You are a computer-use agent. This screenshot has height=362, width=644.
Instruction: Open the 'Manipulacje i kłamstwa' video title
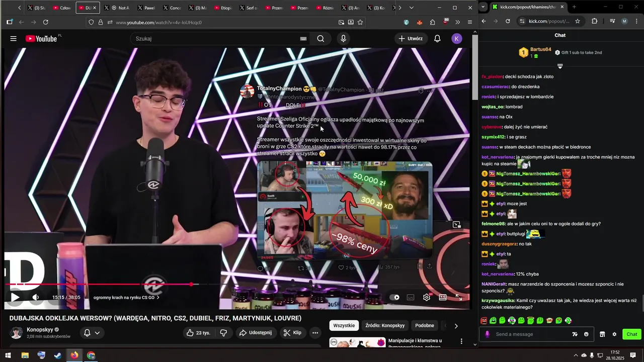415,343
